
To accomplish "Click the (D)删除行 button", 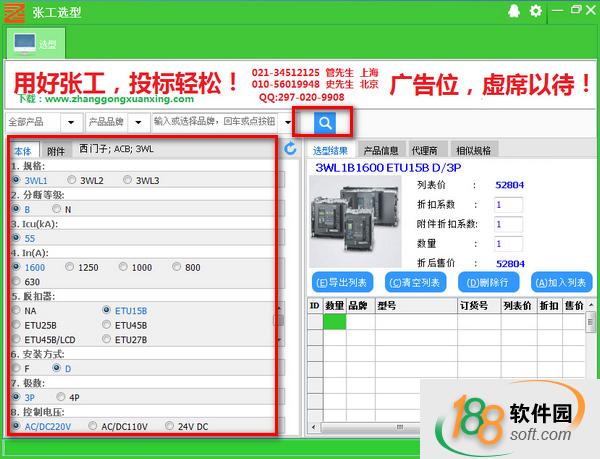I will click(488, 283).
